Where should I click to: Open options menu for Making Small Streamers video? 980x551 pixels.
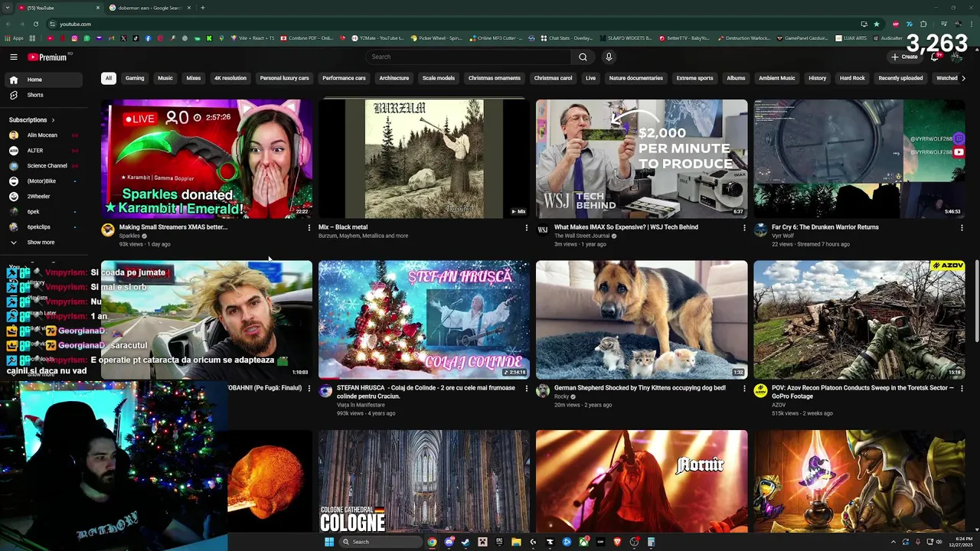309,227
